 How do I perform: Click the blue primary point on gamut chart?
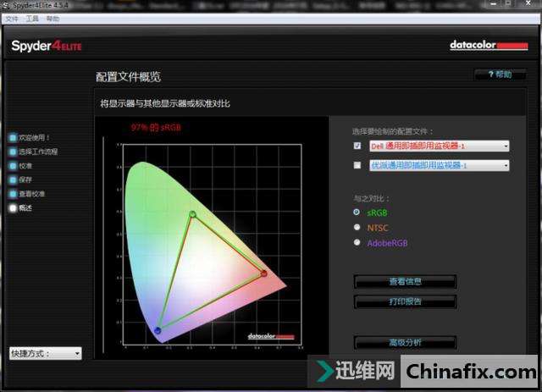[x=158, y=330]
